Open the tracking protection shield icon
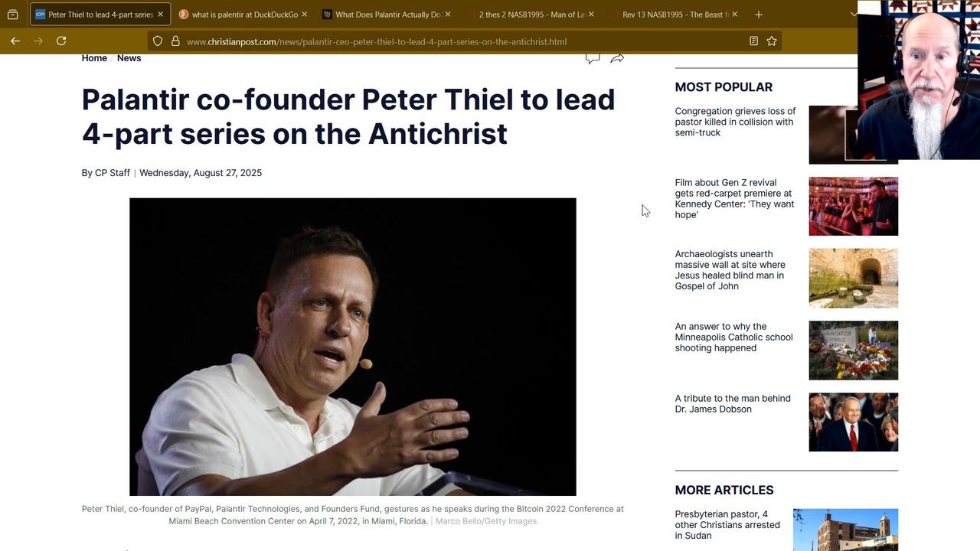980x551 pixels. coord(158,41)
